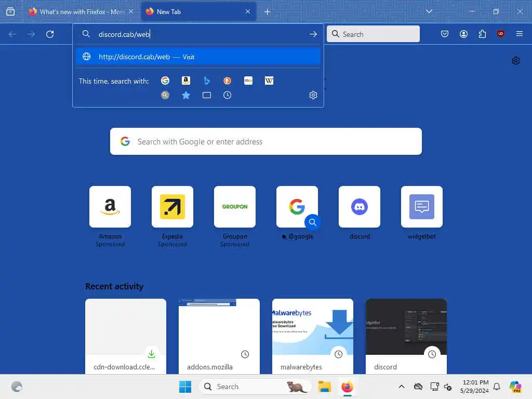Click the Firefox icon in the taskbar

coord(347,387)
